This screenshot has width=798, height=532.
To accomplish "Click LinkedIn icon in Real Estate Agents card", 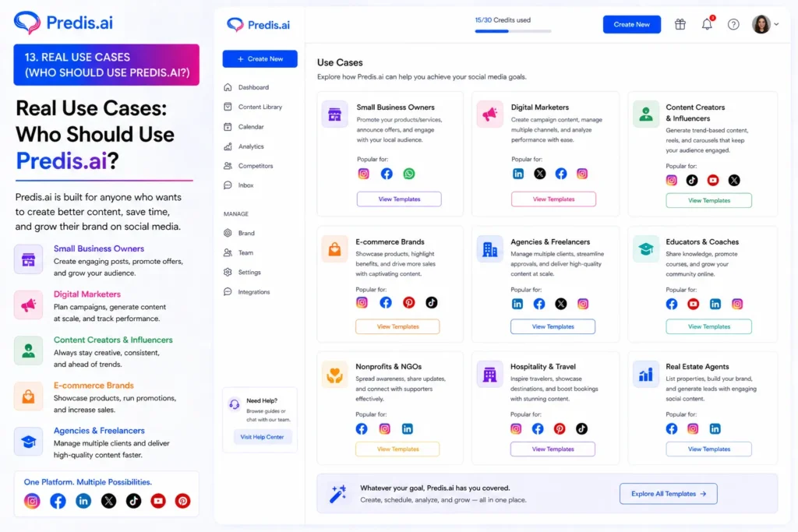I will click(715, 428).
